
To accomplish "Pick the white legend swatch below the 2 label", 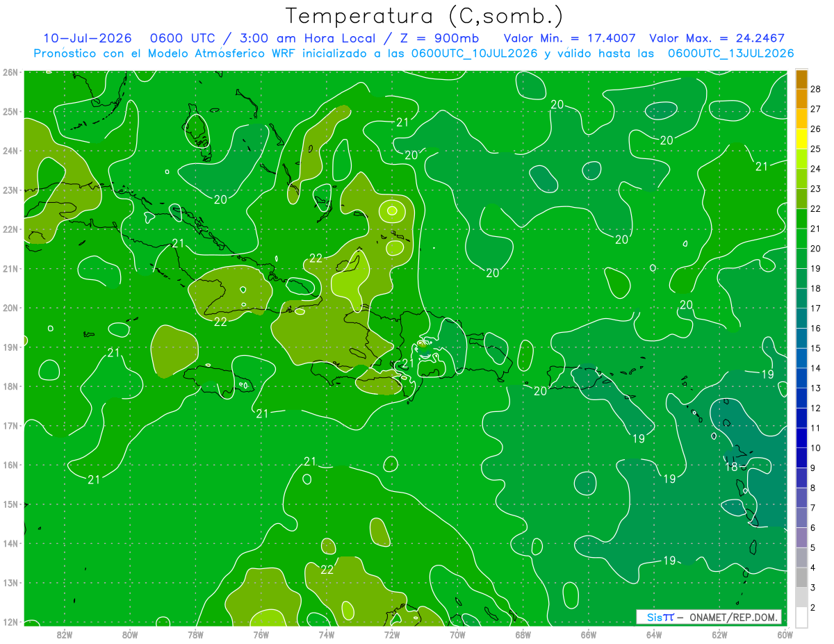I will pyautogui.click(x=801, y=618).
